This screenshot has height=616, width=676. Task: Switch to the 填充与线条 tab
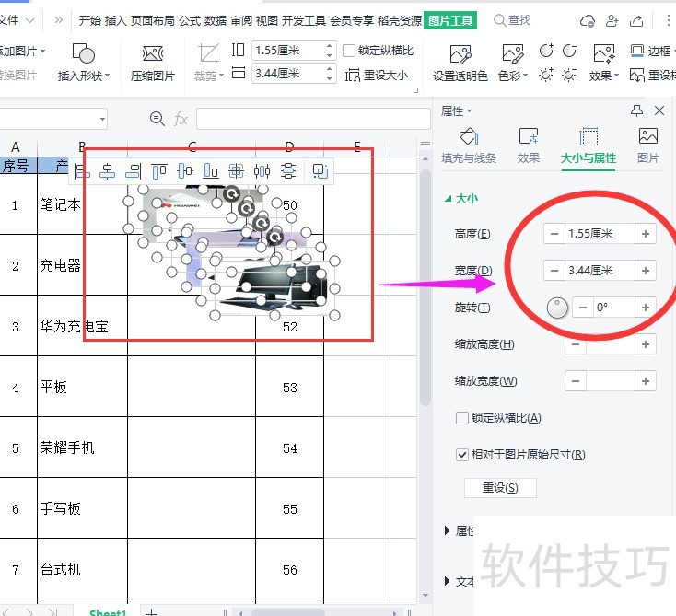pyautogui.click(x=469, y=145)
